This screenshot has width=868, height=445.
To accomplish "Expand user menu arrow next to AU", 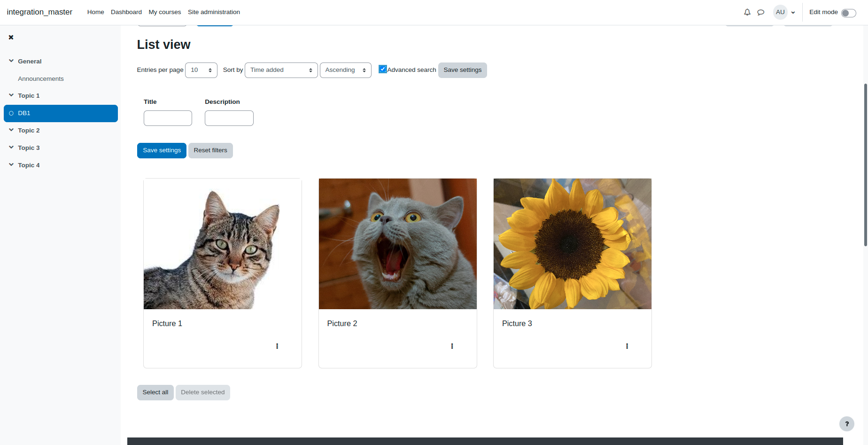I will (793, 13).
